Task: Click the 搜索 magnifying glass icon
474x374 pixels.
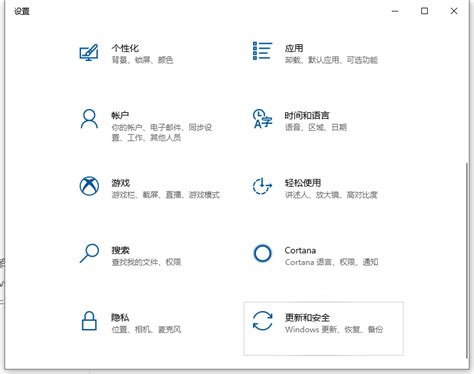Action: coord(89,254)
